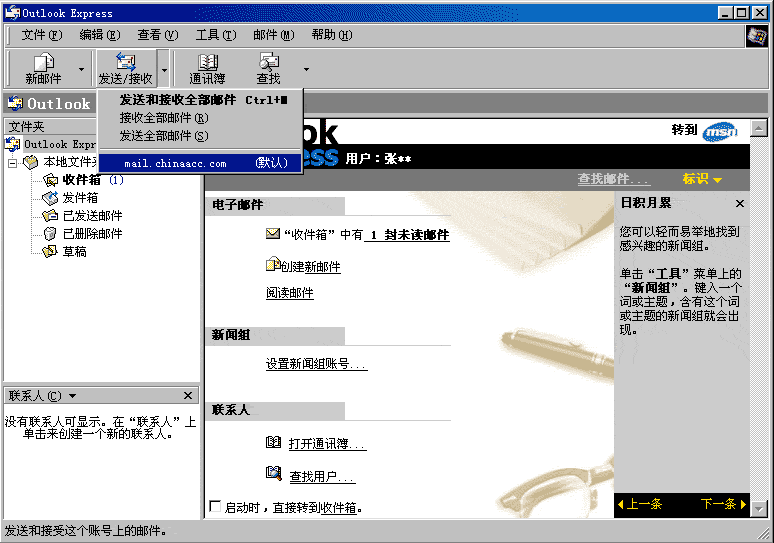Click the 阅读邮件 link
This screenshot has width=774, height=543.
290,293
